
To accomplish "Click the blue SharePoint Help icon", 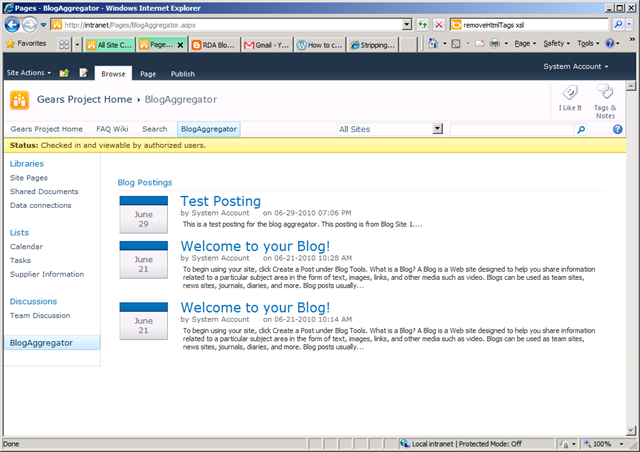I will tap(618, 129).
